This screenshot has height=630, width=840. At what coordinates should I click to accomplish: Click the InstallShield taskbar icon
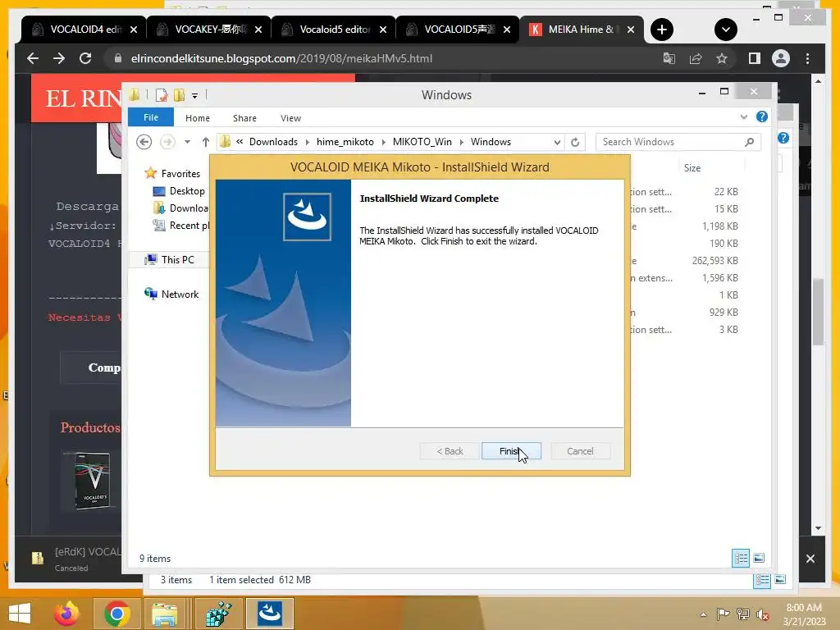[269, 614]
